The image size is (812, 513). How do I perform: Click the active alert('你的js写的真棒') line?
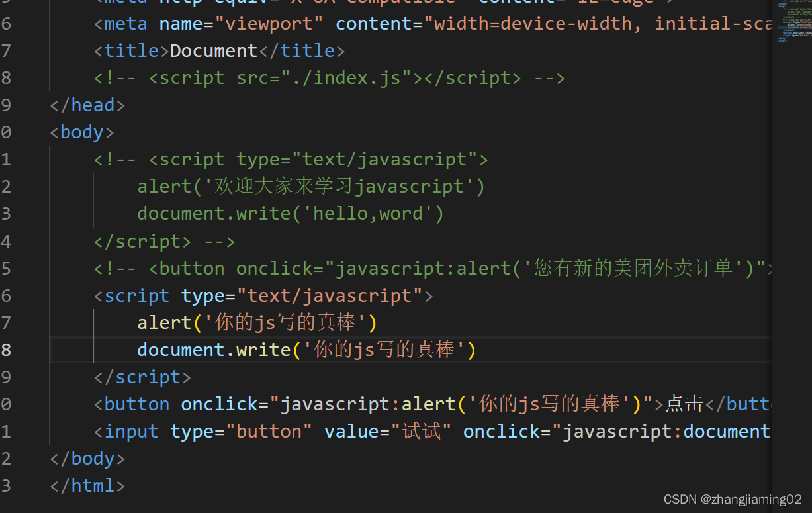pos(257,322)
